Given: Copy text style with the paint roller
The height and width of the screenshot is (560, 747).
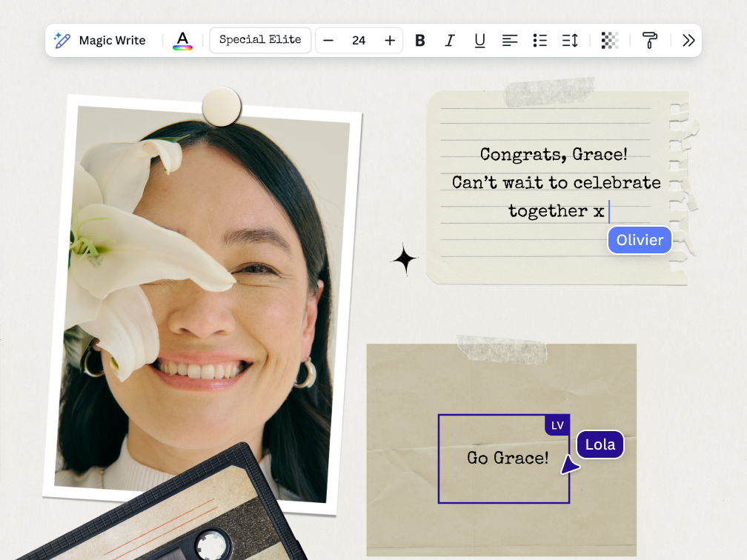Looking at the screenshot, I should point(650,40).
